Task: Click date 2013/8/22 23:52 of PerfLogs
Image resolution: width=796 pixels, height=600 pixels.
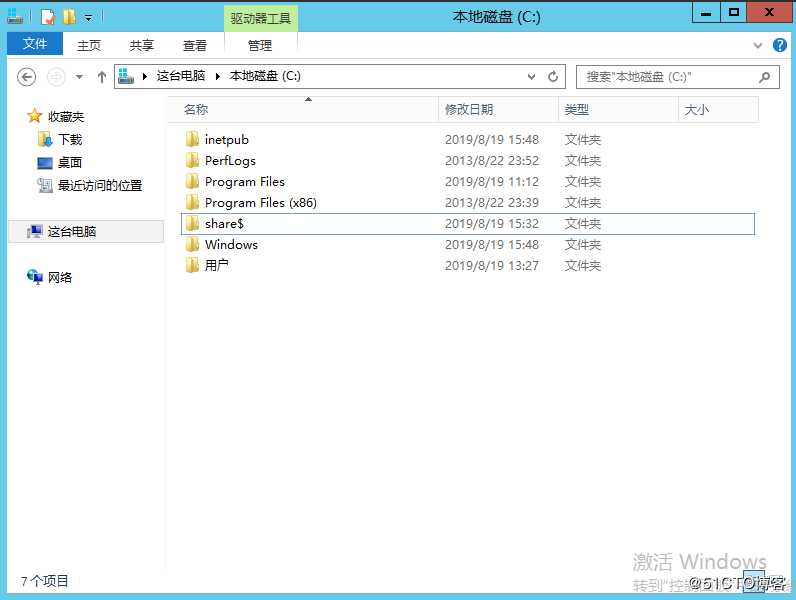Action: tap(492, 160)
